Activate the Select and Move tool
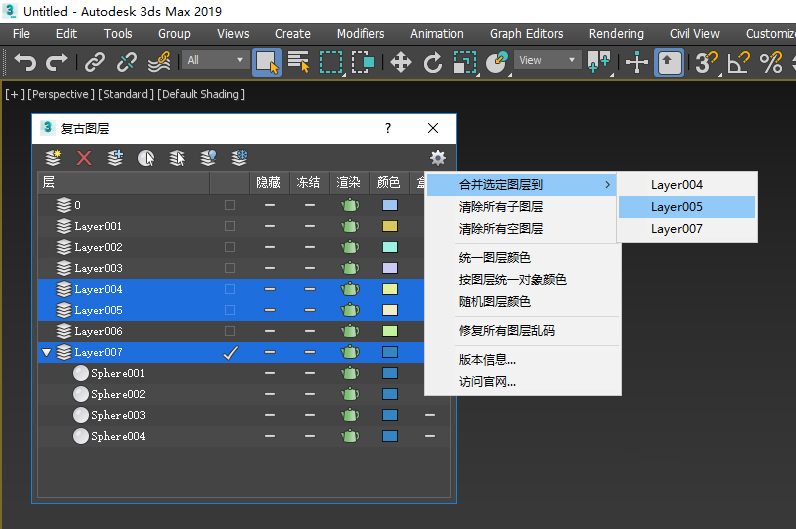 click(401, 62)
